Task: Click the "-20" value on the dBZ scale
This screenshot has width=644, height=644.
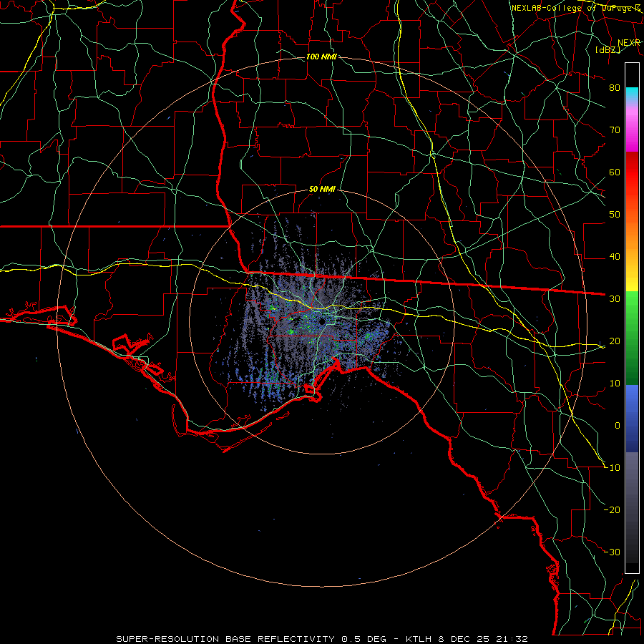Action: [612, 509]
